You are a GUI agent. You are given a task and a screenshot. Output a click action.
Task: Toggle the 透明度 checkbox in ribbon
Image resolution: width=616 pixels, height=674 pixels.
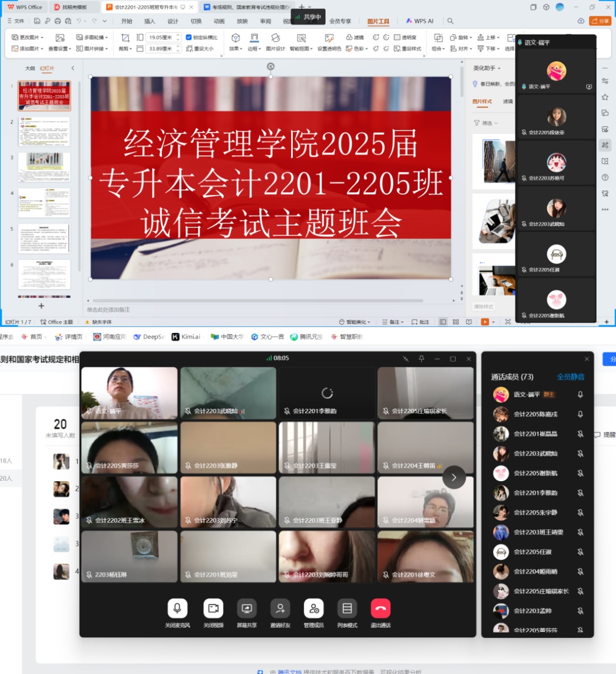click(x=397, y=37)
